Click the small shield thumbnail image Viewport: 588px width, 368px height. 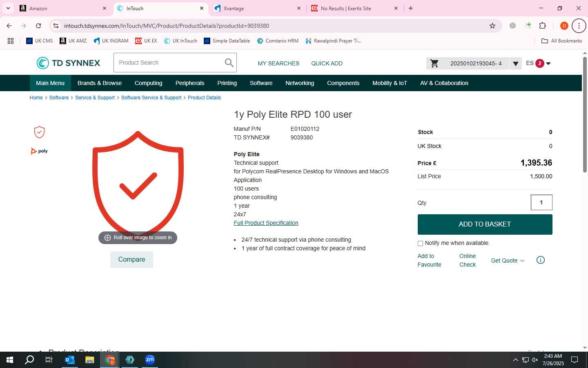coord(39,132)
